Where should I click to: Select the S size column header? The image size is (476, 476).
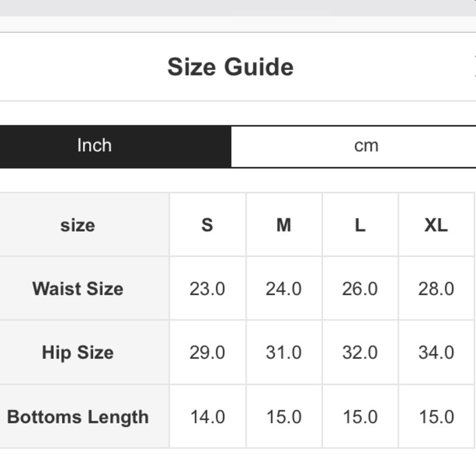pyautogui.click(x=208, y=225)
